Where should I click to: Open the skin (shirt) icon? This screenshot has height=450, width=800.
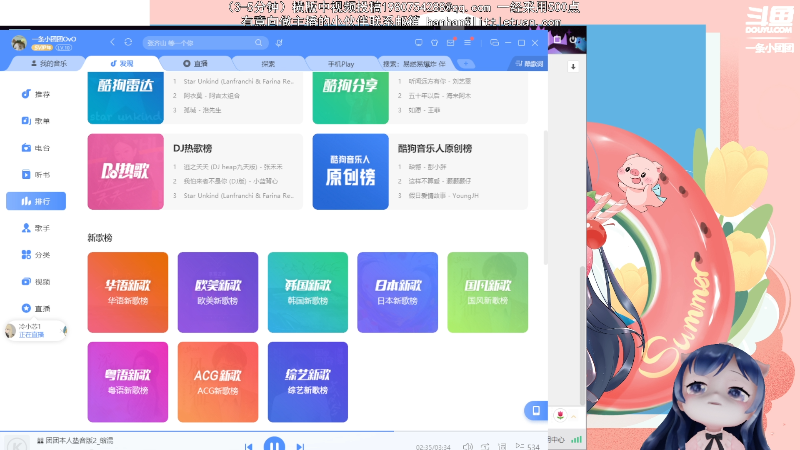434,43
